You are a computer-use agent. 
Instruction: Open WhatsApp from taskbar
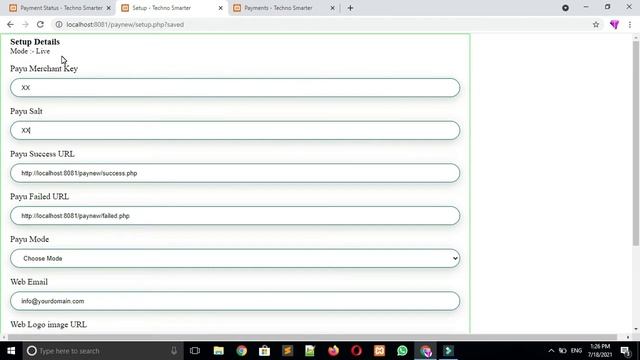402,351
